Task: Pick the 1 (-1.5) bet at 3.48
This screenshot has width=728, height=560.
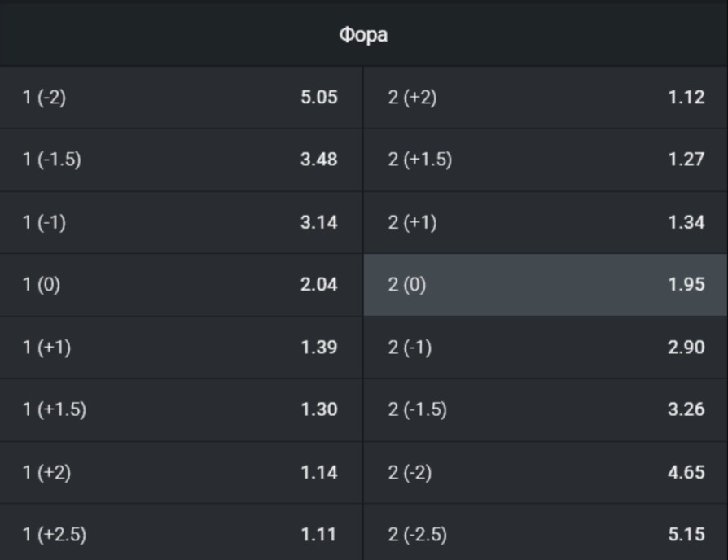Action: pyautogui.click(x=181, y=160)
